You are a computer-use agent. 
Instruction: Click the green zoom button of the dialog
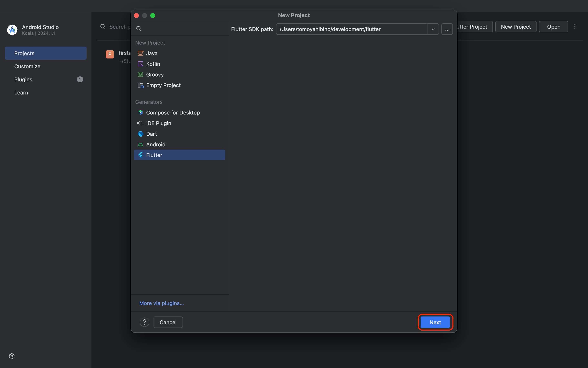[153, 16]
